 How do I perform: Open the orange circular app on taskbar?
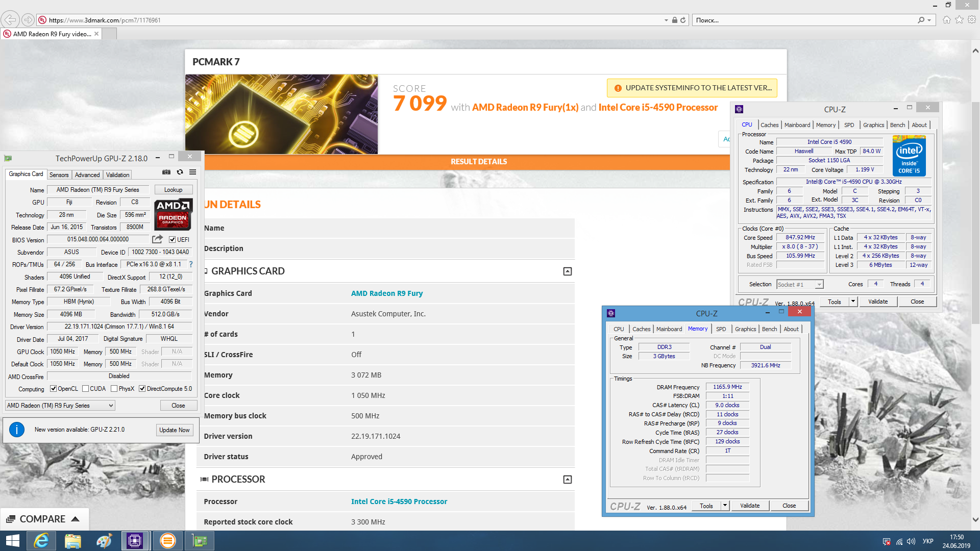[167, 541]
